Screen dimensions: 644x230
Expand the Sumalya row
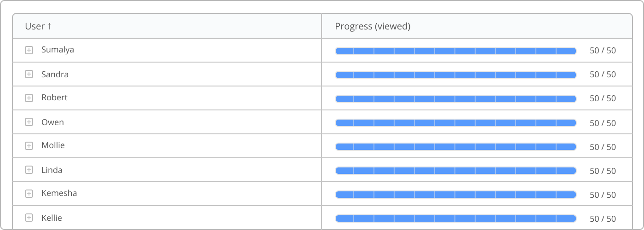29,50
